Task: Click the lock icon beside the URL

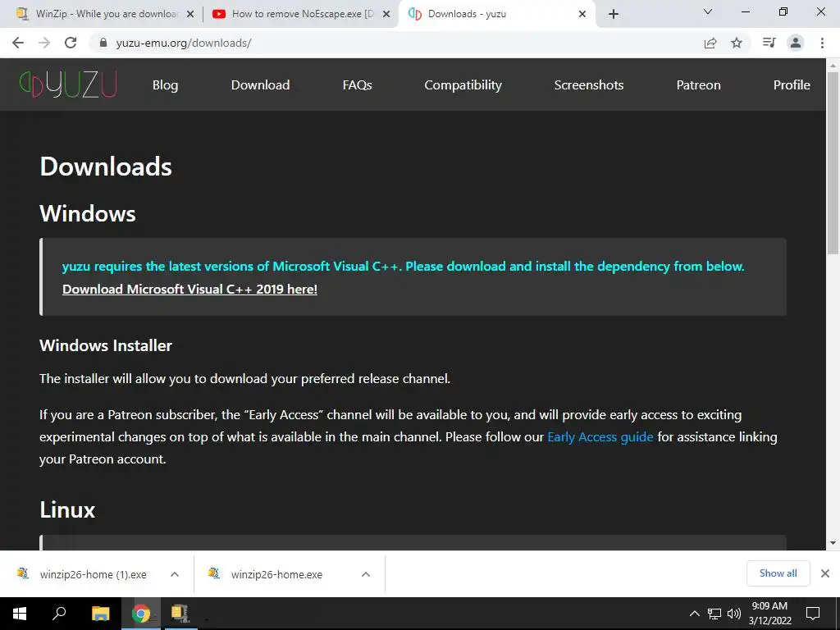Action: [103, 43]
